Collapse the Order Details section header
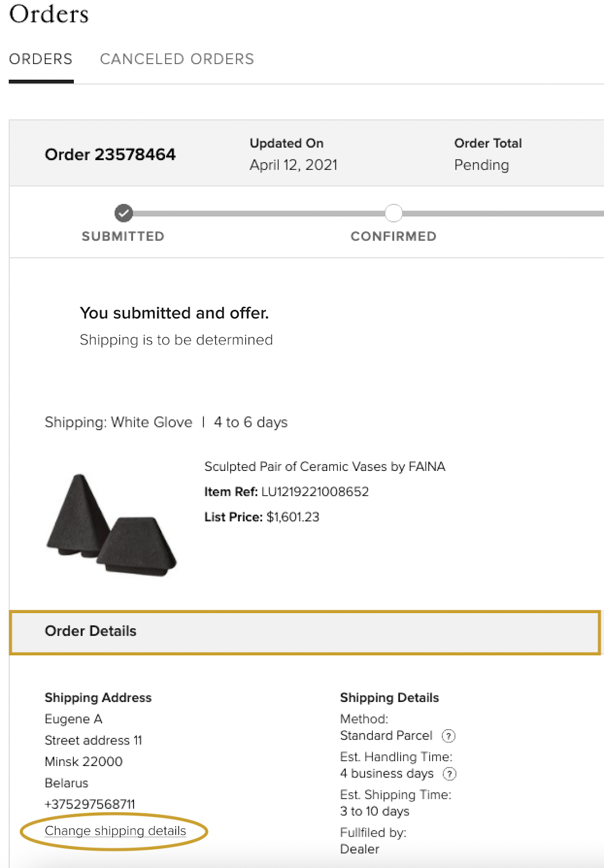604x868 pixels. click(x=306, y=632)
